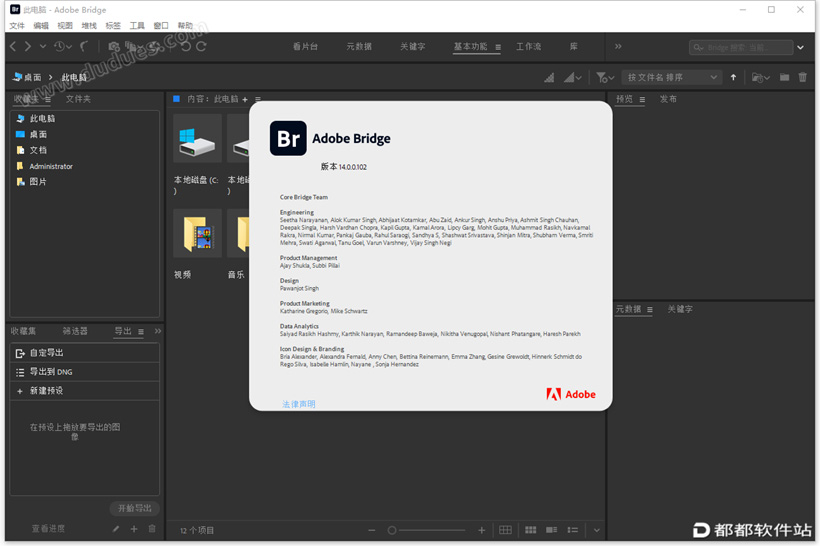Expand more workspaces double chevron

[618, 47]
